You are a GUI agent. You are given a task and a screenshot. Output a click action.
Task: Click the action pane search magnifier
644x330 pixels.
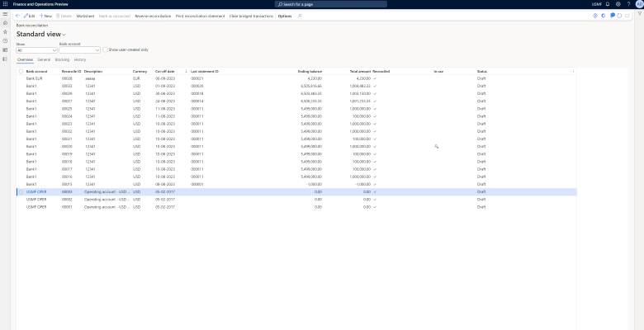[x=300, y=16]
